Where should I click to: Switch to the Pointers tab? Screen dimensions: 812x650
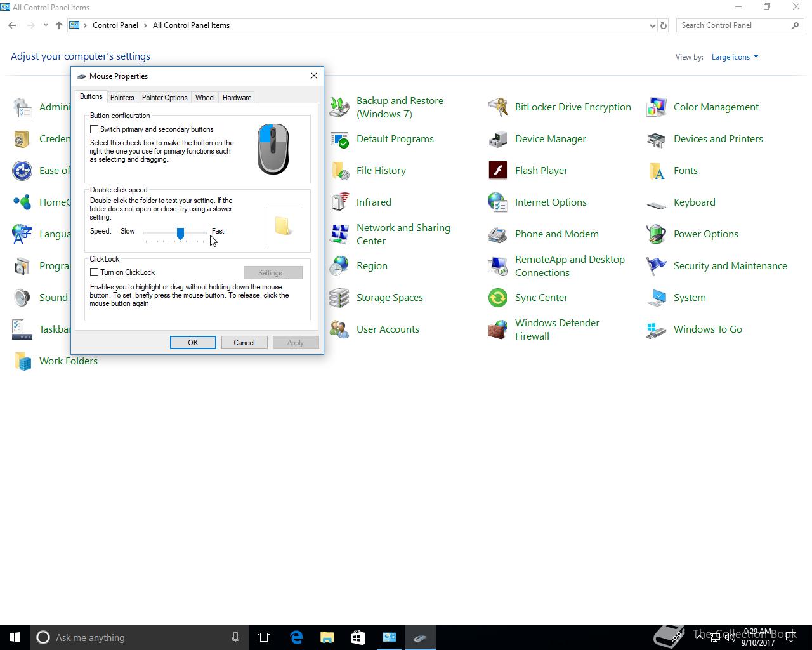122,98
